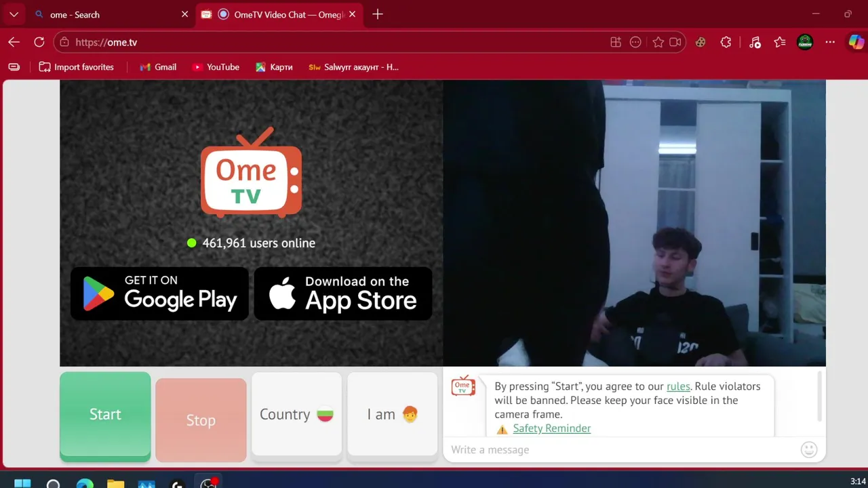This screenshot has height=488, width=868.
Task: Click the cookie extension icon
Action: (x=701, y=42)
